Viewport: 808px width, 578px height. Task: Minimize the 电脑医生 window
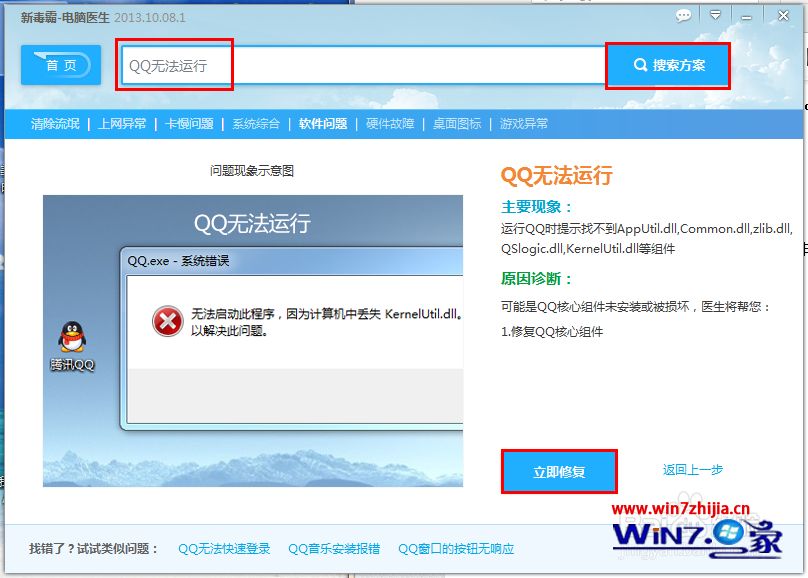tap(746, 17)
